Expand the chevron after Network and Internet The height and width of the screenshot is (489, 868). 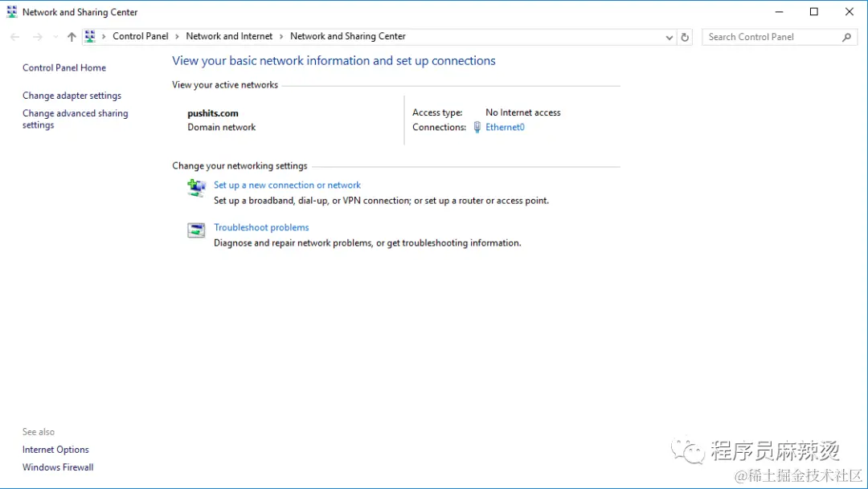pyautogui.click(x=281, y=36)
